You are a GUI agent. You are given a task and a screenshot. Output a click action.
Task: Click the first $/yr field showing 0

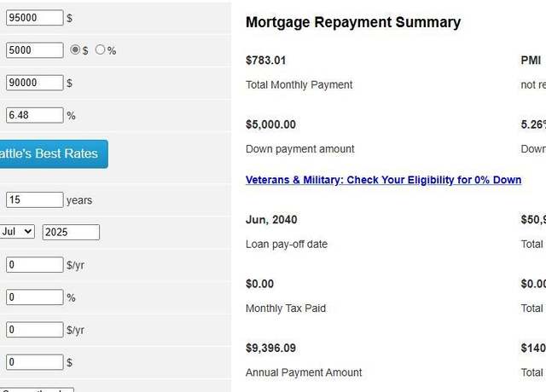pyautogui.click(x=34, y=265)
